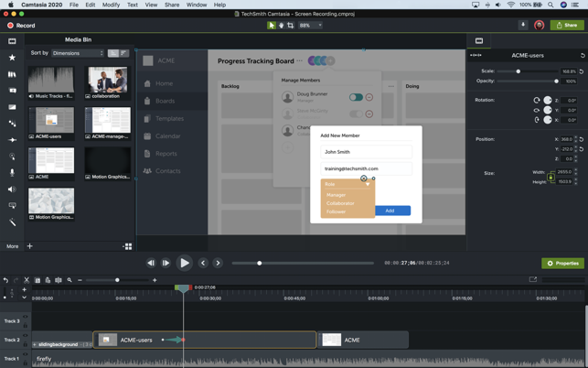The height and width of the screenshot is (368, 588).
Task: Open the Audio Effects speaker tab
Action: pos(12,189)
